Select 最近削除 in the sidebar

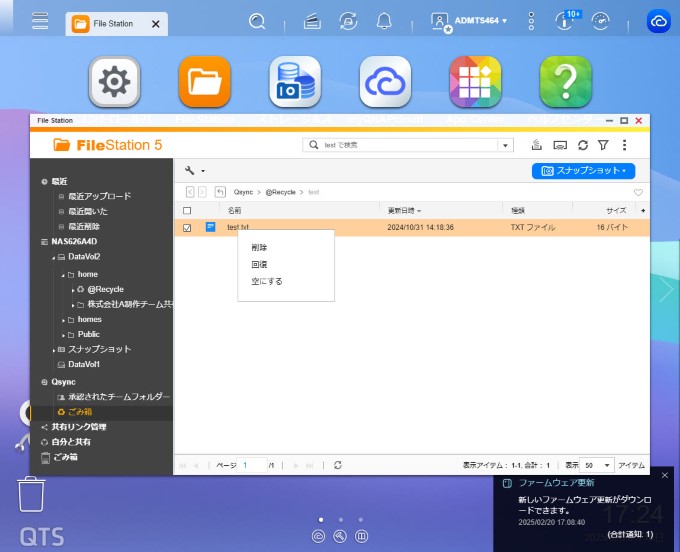pos(84,227)
